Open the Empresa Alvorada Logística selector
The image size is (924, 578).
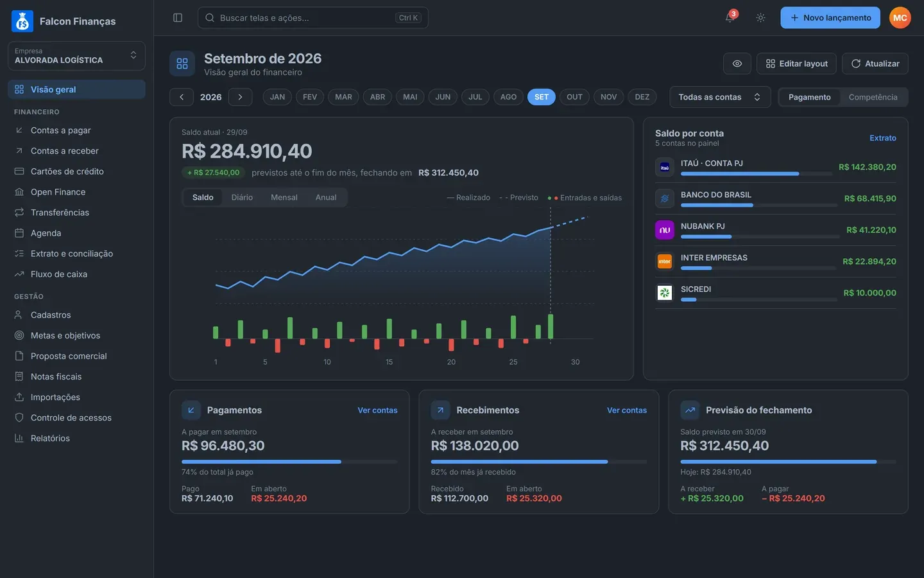pyautogui.click(x=76, y=56)
